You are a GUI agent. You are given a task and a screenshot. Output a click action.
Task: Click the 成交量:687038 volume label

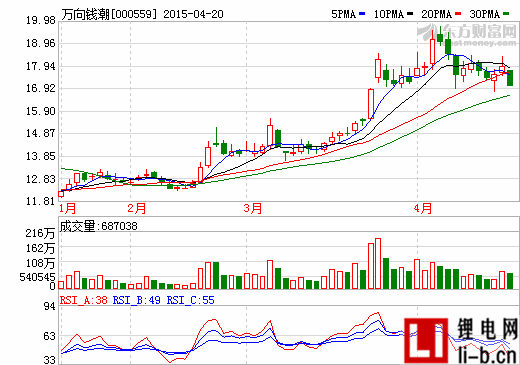tap(98, 226)
